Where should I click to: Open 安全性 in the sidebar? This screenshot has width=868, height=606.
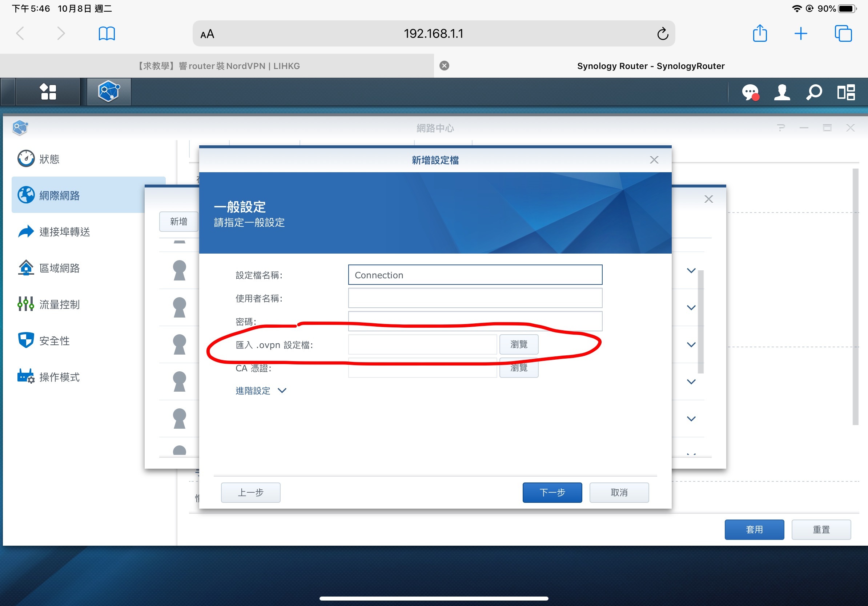(x=88, y=340)
